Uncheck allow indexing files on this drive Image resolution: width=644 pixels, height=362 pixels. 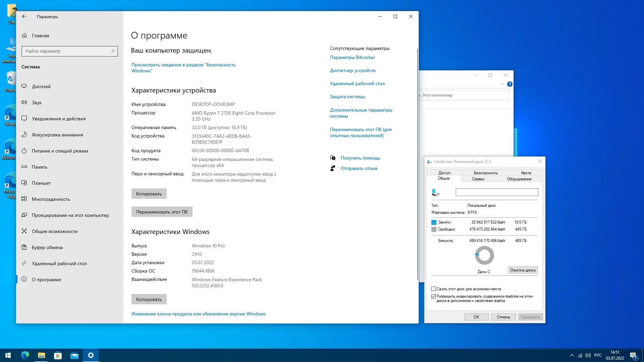433,297
